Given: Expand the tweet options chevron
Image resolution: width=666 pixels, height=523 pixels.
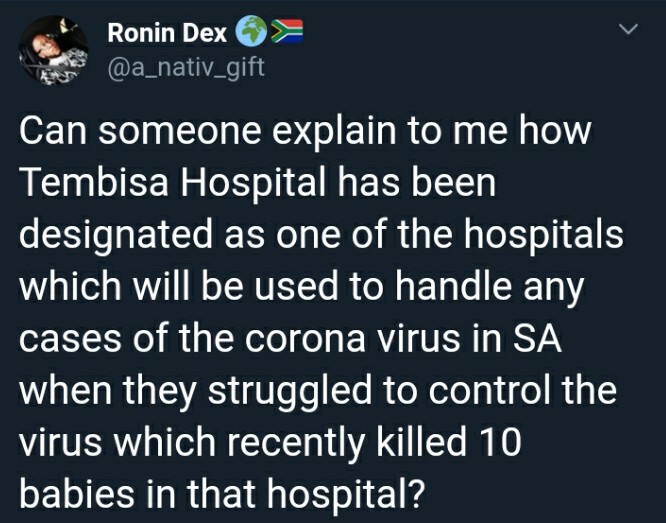Looking at the screenshot, I should point(628,29).
